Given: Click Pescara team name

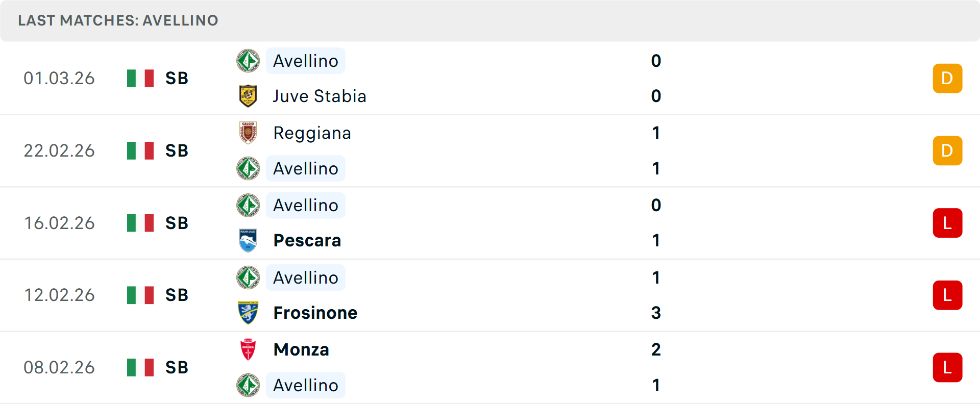Looking at the screenshot, I should coord(307,240).
